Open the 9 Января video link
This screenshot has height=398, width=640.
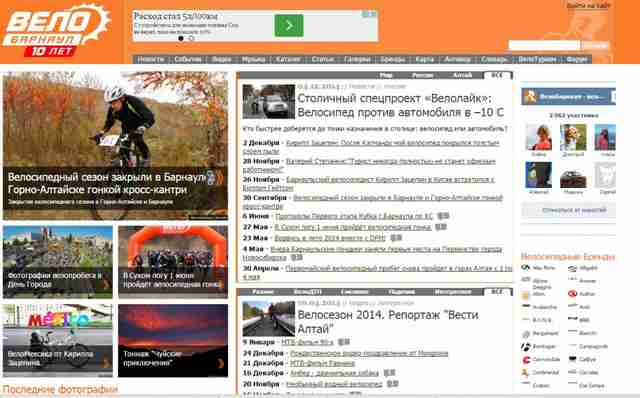point(307,342)
